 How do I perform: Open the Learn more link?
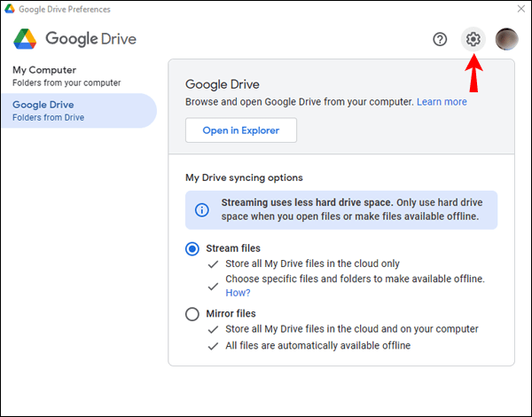(x=442, y=102)
